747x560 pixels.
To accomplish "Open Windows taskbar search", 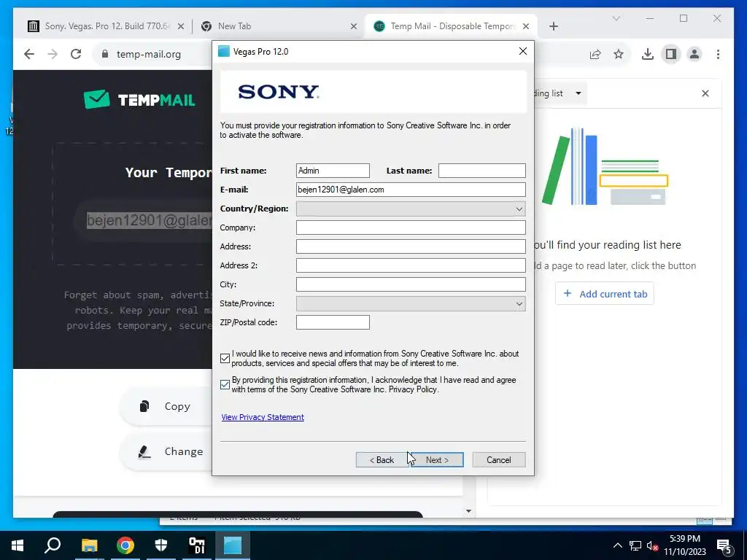I will coord(53,545).
